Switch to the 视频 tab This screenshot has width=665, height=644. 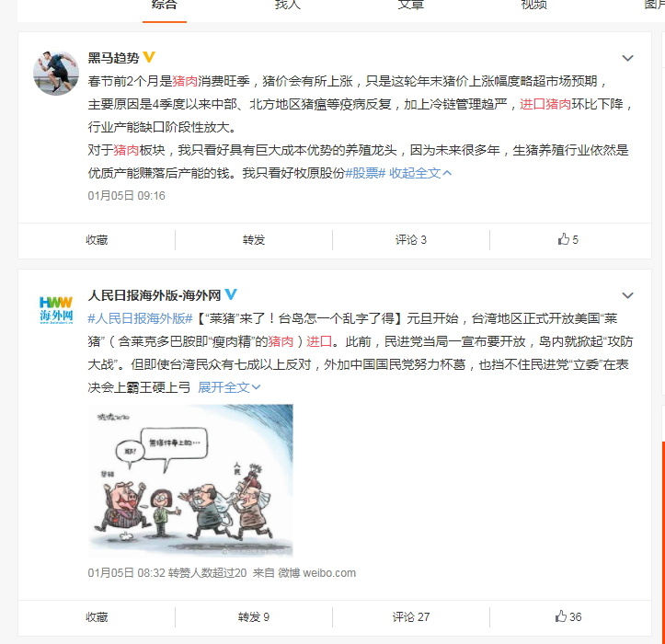(x=533, y=5)
